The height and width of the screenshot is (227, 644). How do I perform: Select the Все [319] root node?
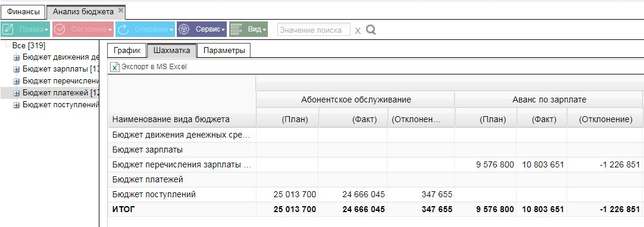click(x=29, y=45)
